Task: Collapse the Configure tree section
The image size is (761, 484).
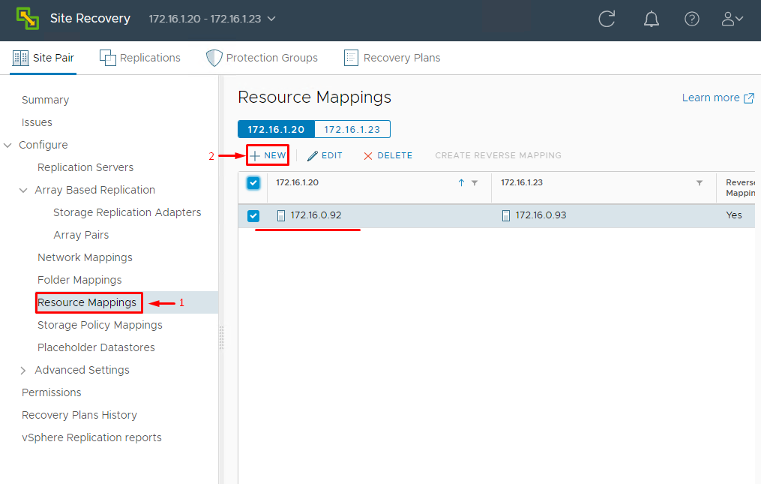Action: pos(7,145)
